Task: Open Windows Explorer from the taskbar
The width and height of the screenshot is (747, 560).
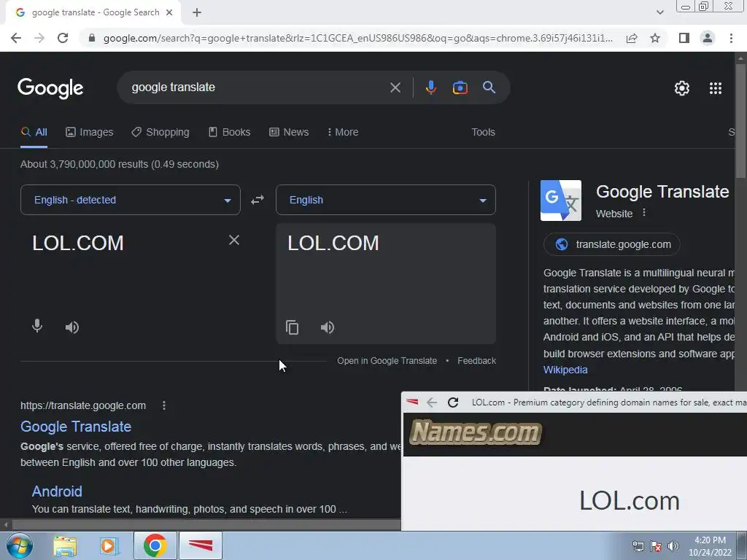Action: 65,545
